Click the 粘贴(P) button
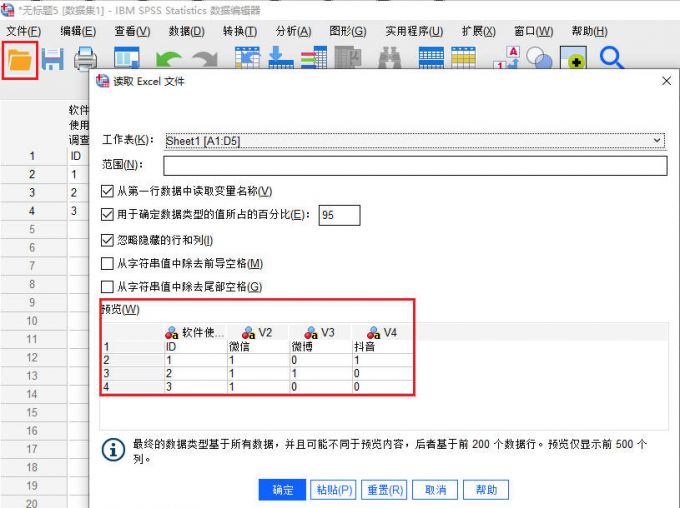Image resolution: width=680 pixels, height=508 pixels. tap(334, 490)
